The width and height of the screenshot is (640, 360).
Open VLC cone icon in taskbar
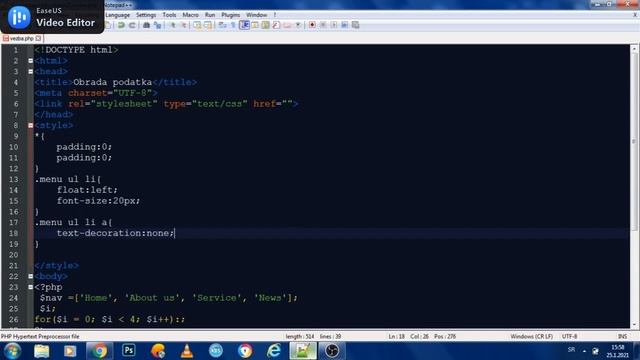point(187,351)
